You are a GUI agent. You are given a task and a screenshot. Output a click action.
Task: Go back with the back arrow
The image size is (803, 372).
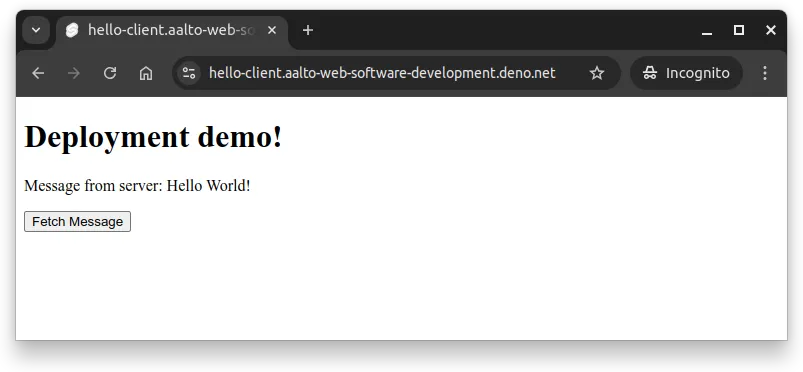coord(38,73)
